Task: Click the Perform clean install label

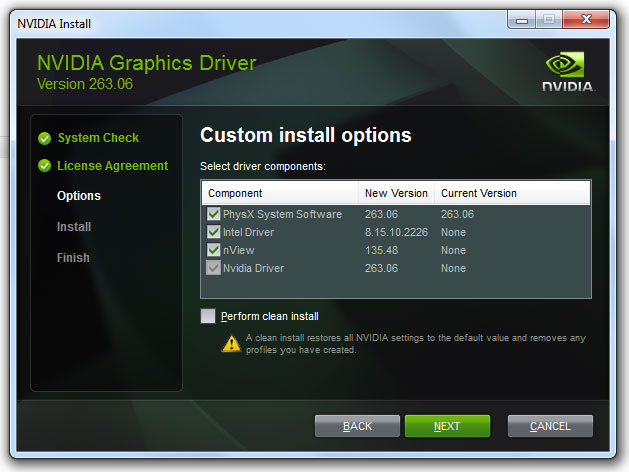Action: click(x=270, y=316)
